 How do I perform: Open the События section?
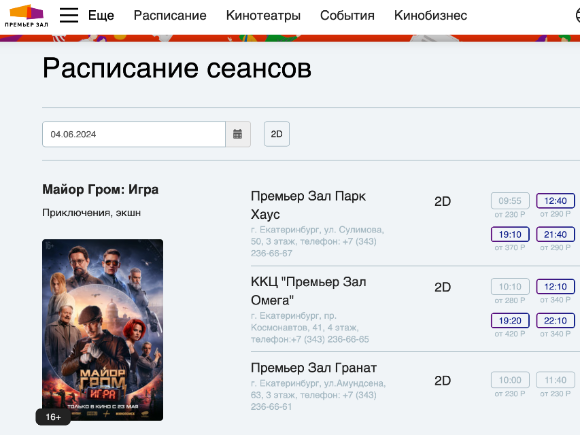point(347,15)
